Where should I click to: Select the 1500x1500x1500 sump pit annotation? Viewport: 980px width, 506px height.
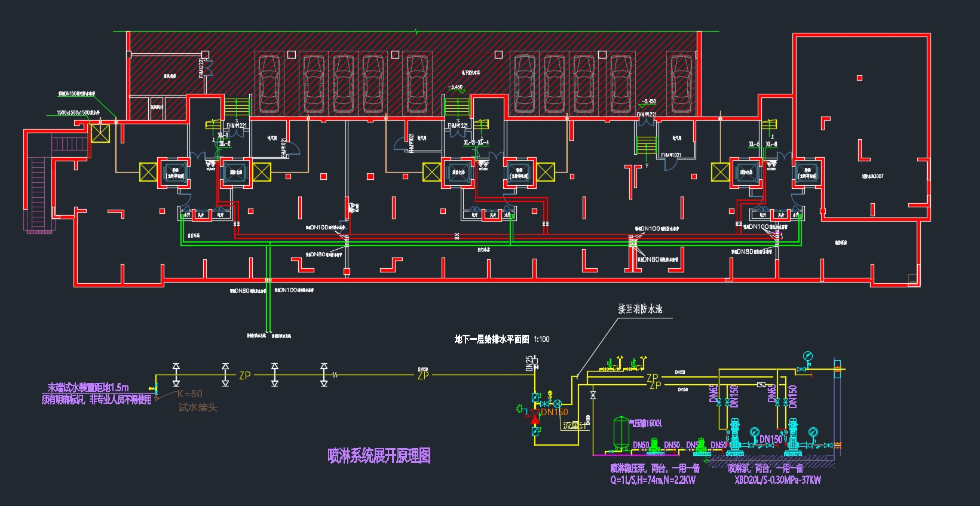(x=78, y=112)
